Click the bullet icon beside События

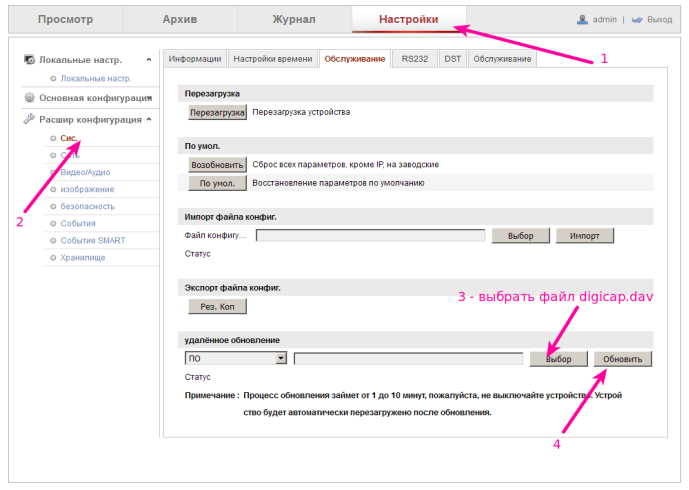(52, 223)
